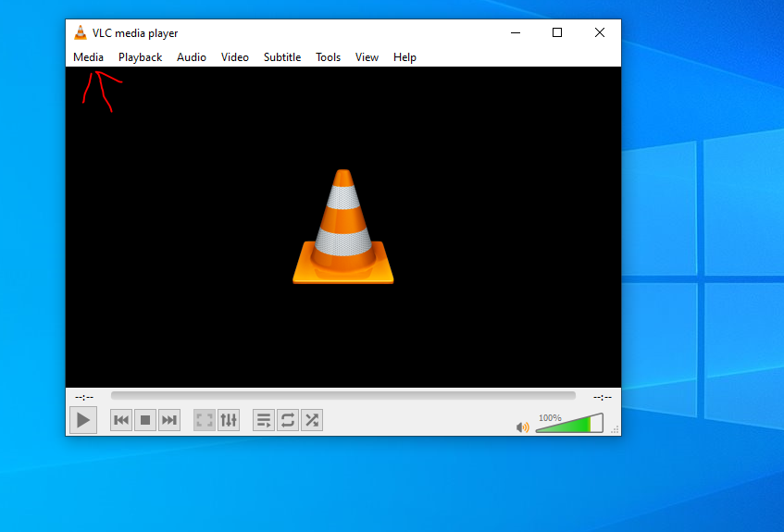Click the VLC cone title bar icon

(x=80, y=33)
